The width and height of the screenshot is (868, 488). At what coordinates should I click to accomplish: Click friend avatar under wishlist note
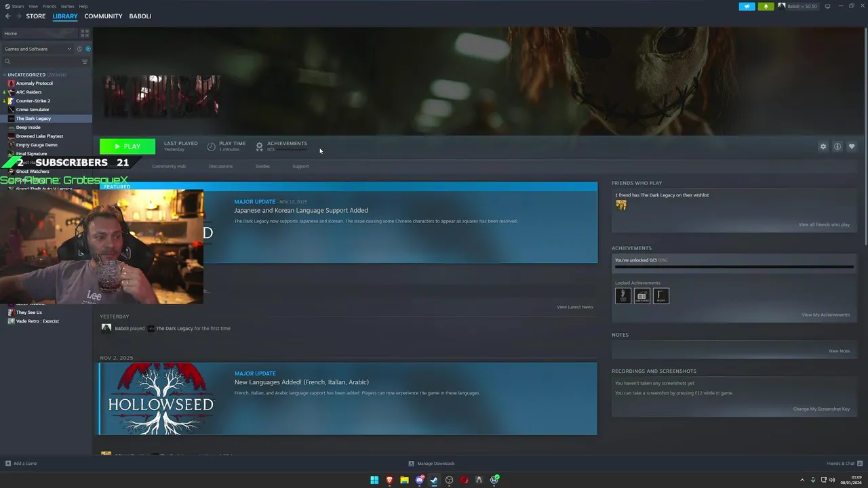coord(621,205)
